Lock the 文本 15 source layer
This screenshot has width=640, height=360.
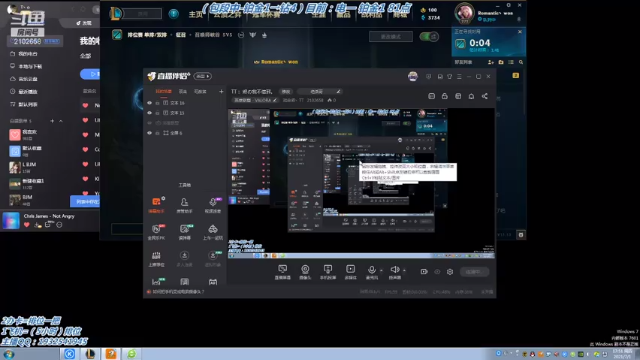pyautogui.click(x=158, y=113)
